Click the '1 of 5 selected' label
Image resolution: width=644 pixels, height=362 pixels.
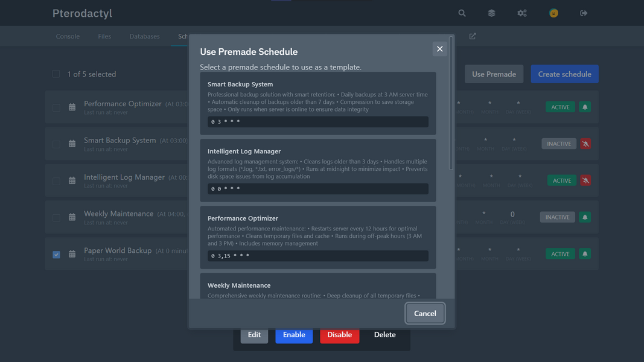[92, 74]
